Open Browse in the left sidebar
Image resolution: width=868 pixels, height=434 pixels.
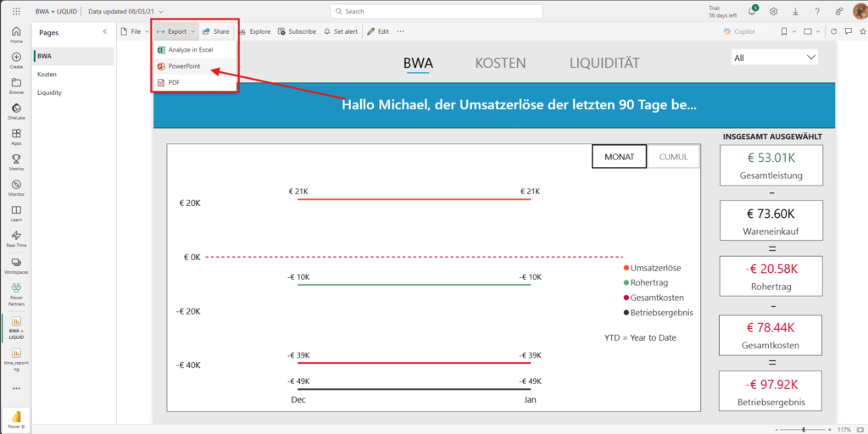coord(16,86)
